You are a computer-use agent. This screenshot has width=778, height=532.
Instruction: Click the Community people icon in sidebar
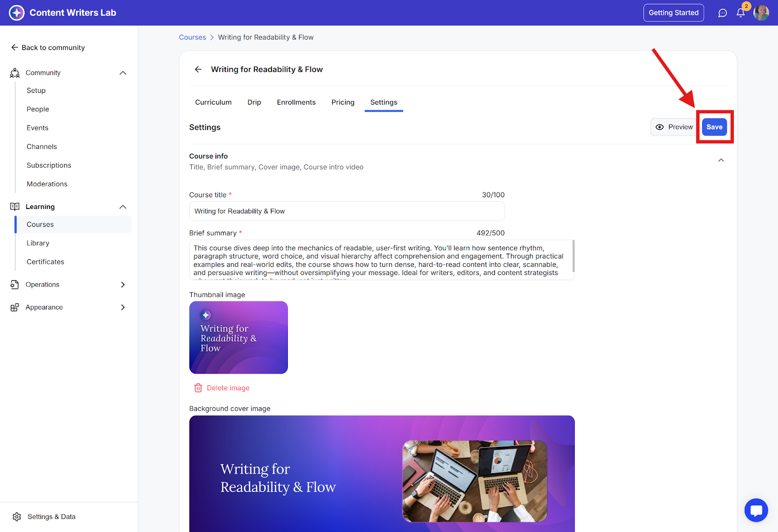pos(15,73)
